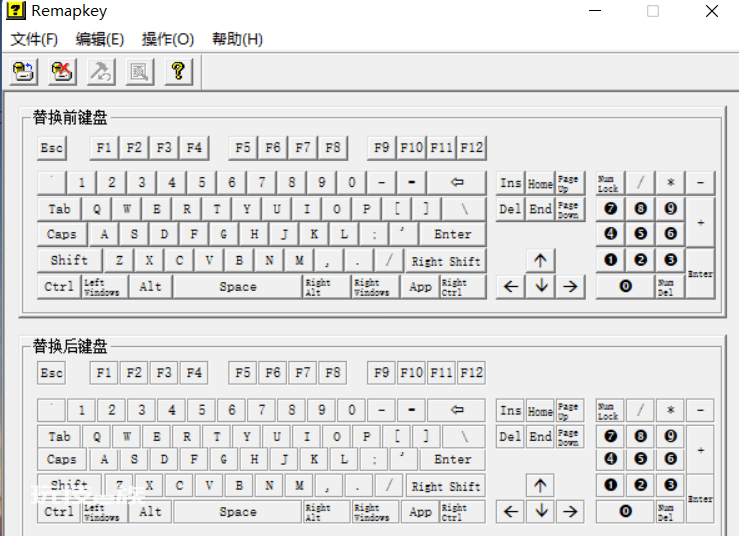Image resolution: width=739 pixels, height=536 pixels.
Task: Click the Num Lock key in 替换前键盘
Action: pyautogui.click(x=610, y=183)
